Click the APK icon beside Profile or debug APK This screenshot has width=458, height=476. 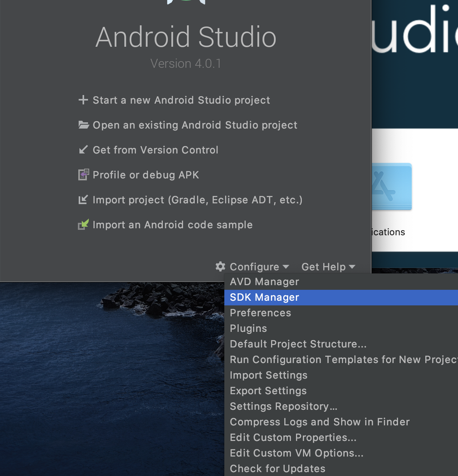coord(83,175)
